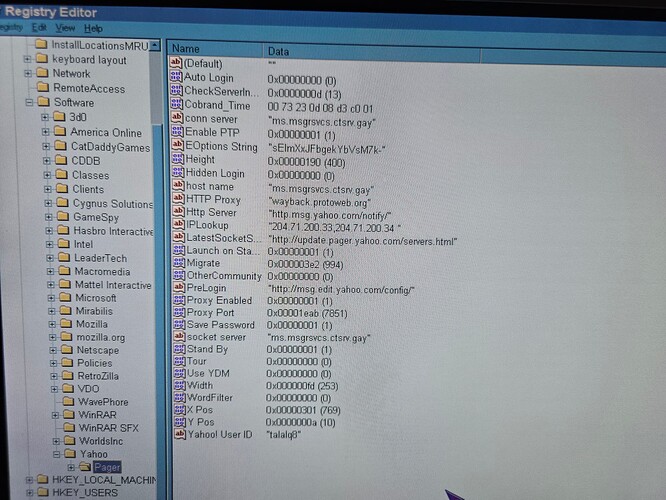Click the Yahoo! User ID string icon
Image resolution: width=666 pixels, height=500 pixels.
[x=181, y=434]
